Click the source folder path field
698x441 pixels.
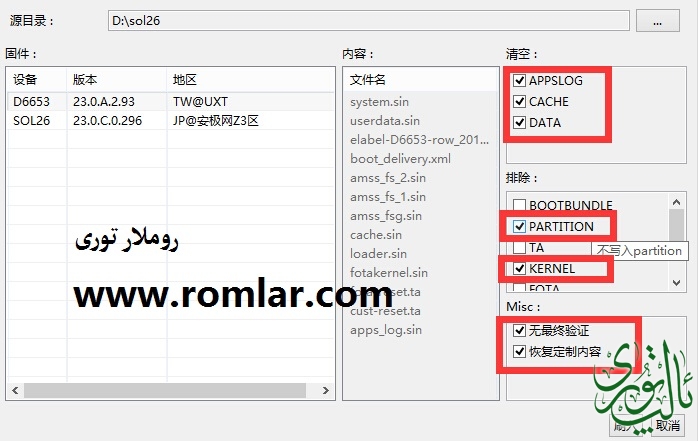click(x=369, y=21)
